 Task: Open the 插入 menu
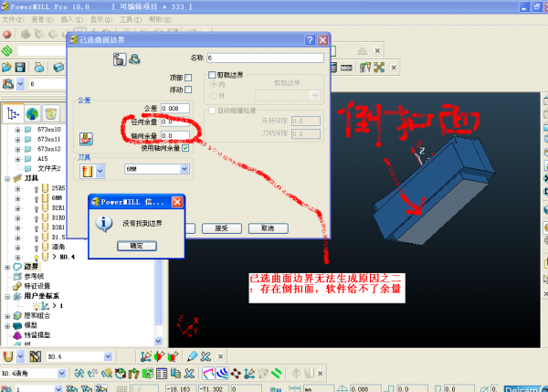click(x=72, y=19)
